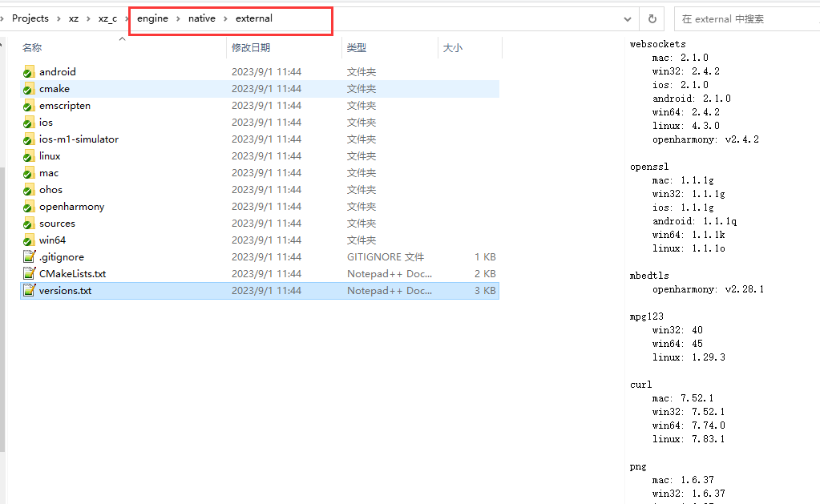Viewport: 820px width, 504px height.
Task: Select the openharmony folder name
Action: [x=71, y=207]
